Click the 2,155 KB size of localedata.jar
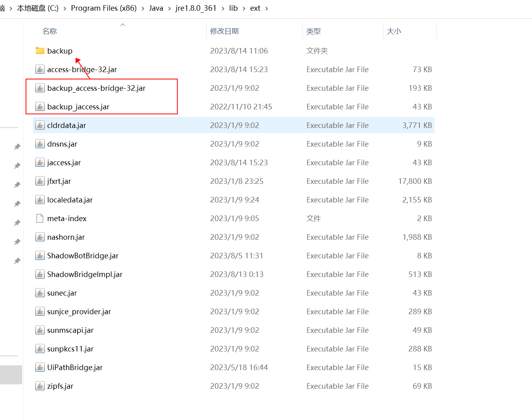This screenshot has height=420, width=532. click(x=417, y=200)
